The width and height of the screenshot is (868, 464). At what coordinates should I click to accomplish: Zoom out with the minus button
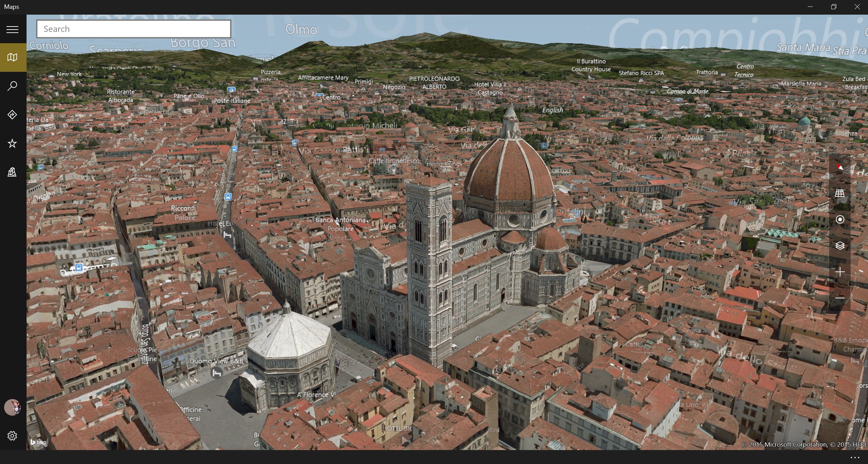(839, 298)
